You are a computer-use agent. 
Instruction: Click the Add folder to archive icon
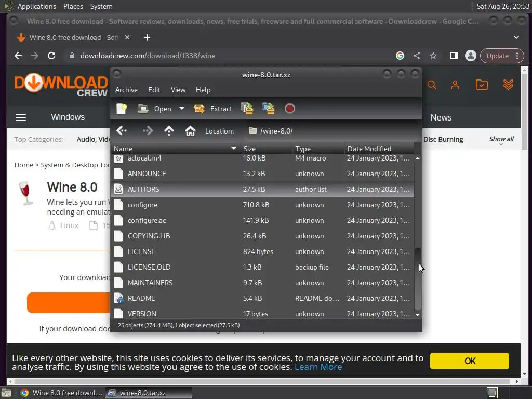point(269,109)
